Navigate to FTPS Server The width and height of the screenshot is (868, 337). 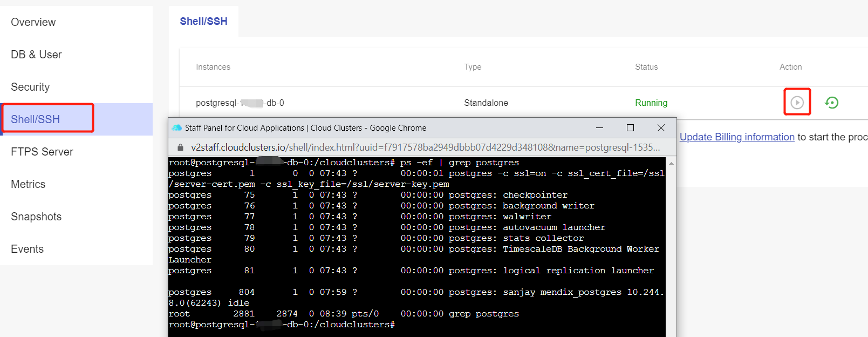click(x=42, y=152)
